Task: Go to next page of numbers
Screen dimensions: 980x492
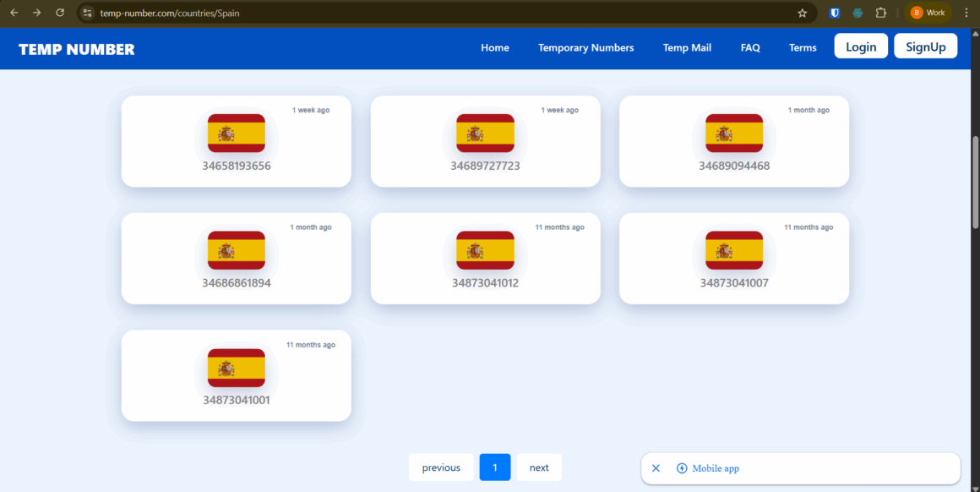Action: (x=539, y=467)
